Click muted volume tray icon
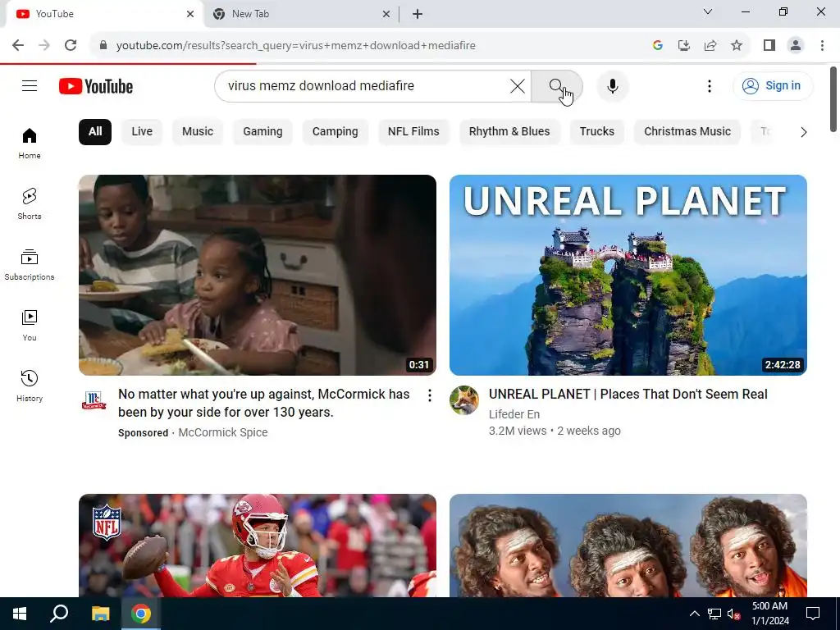Image resolution: width=840 pixels, height=630 pixels. coord(734,614)
